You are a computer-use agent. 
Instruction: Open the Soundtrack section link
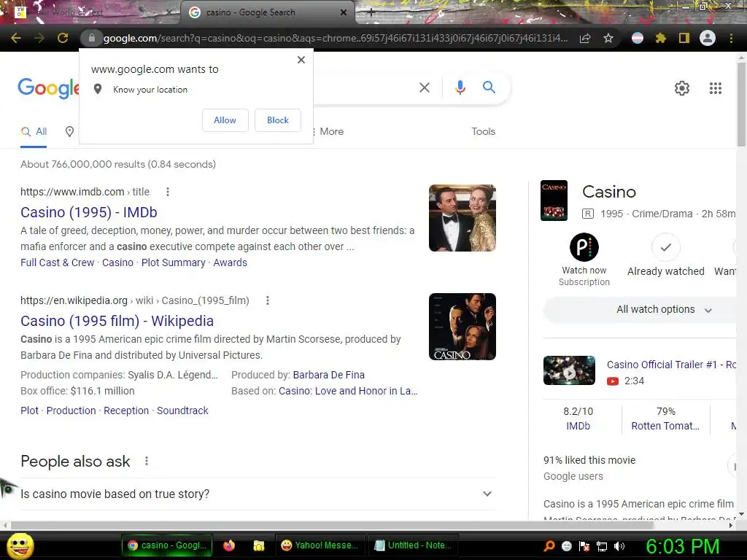tap(182, 411)
